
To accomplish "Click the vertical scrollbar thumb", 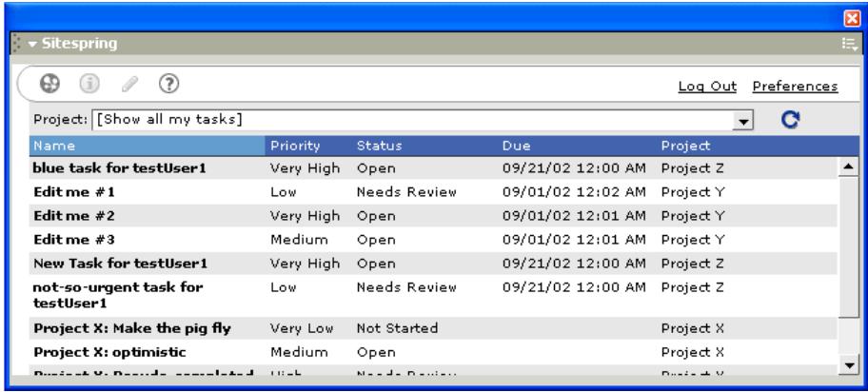I will pyautogui.click(x=849, y=247).
